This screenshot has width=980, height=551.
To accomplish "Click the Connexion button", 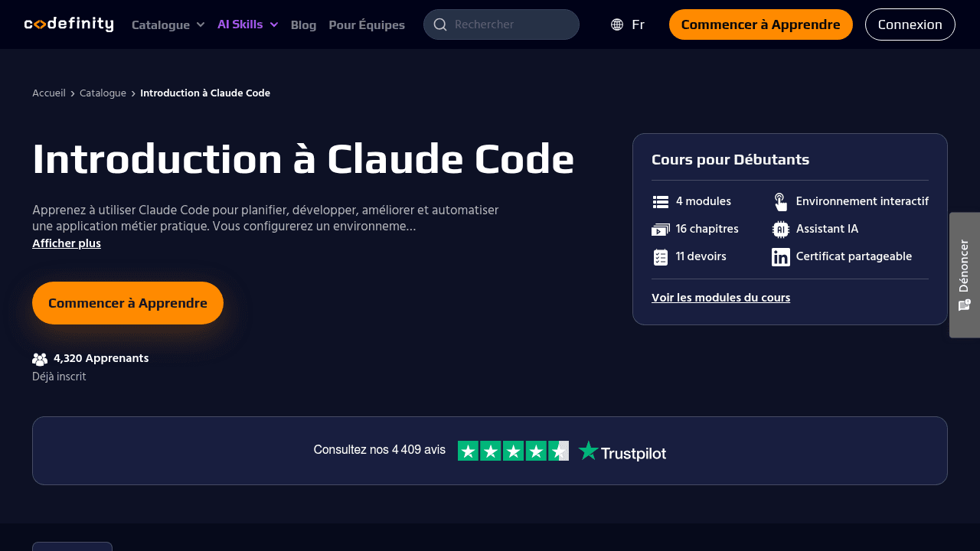I will tap(910, 24).
